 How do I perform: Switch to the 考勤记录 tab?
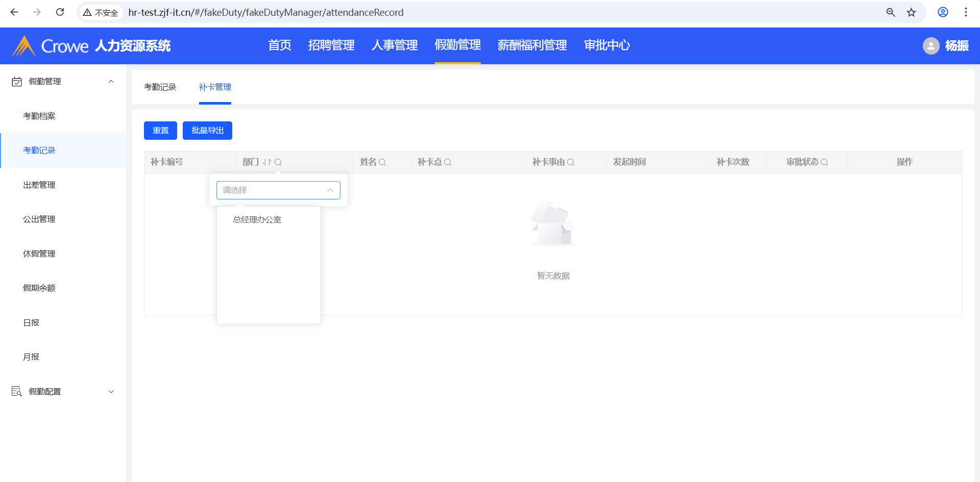point(160,87)
